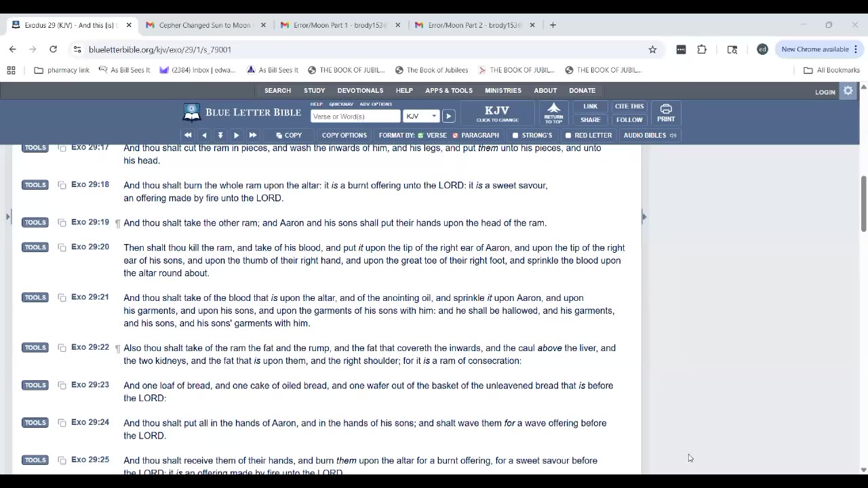Open Tools for Exo 29:24
The height and width of the screenshot is (488, 868).
coord(35,423)
